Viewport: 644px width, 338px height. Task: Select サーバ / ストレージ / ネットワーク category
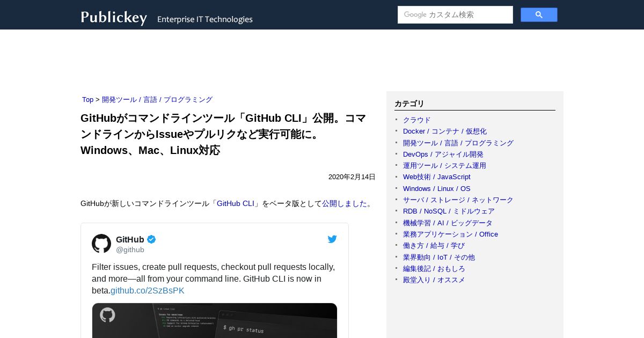[x=458, y=200]
